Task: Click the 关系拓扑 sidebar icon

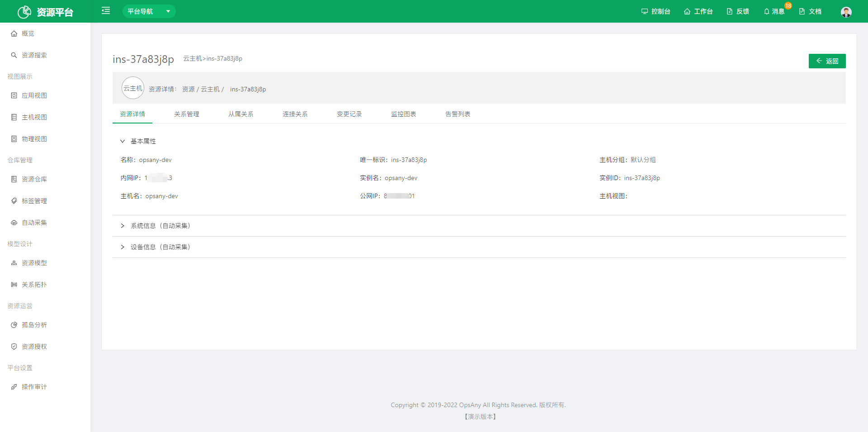Action: 14,285
